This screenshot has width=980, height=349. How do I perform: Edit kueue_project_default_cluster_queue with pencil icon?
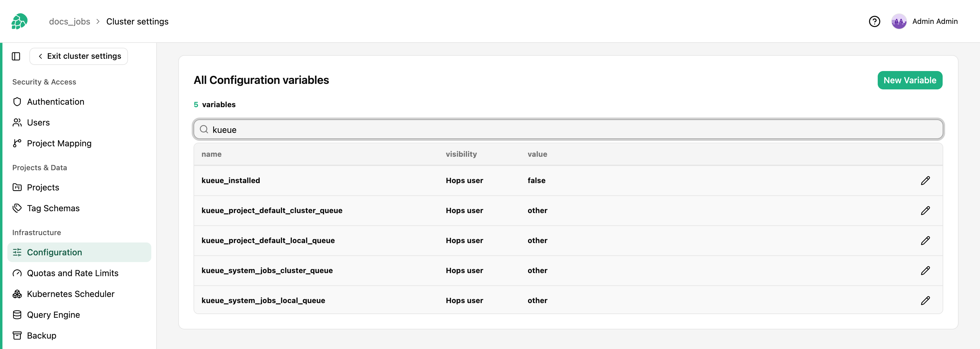925,211
